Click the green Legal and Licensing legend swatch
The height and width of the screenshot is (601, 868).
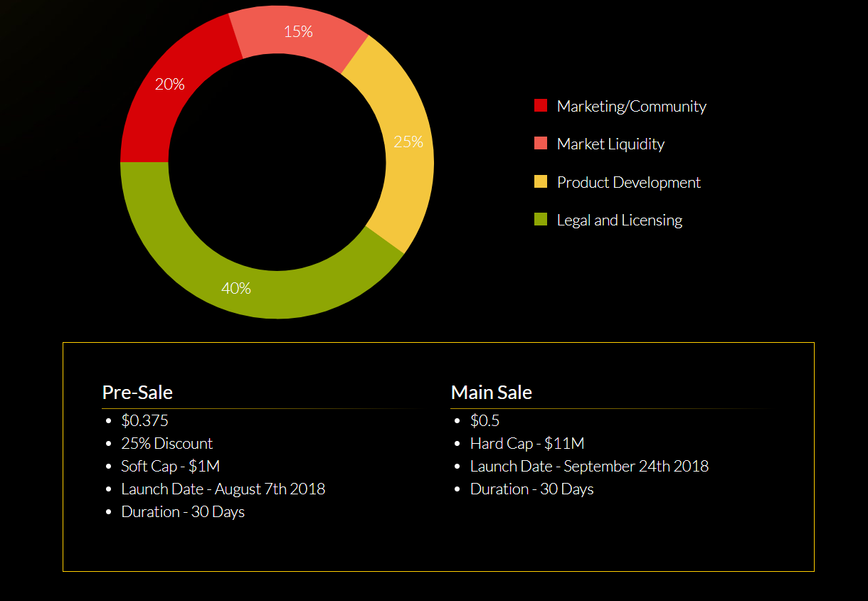tap(541, 220)
